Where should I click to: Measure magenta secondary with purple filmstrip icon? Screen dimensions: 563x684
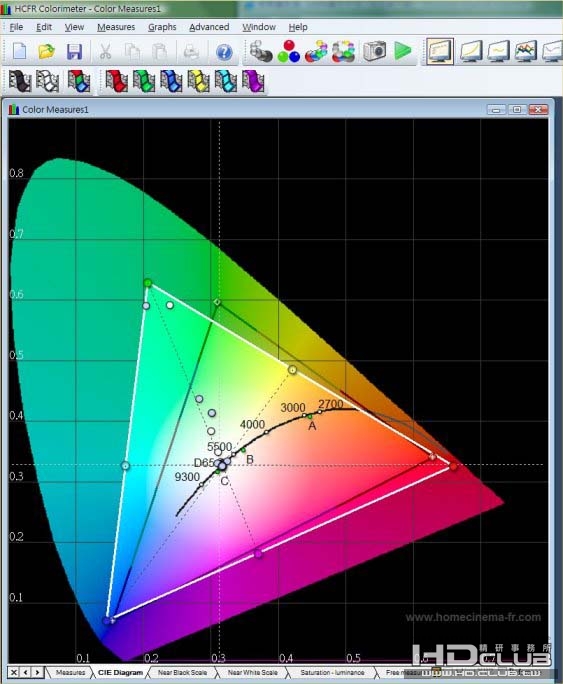(253, 81)
